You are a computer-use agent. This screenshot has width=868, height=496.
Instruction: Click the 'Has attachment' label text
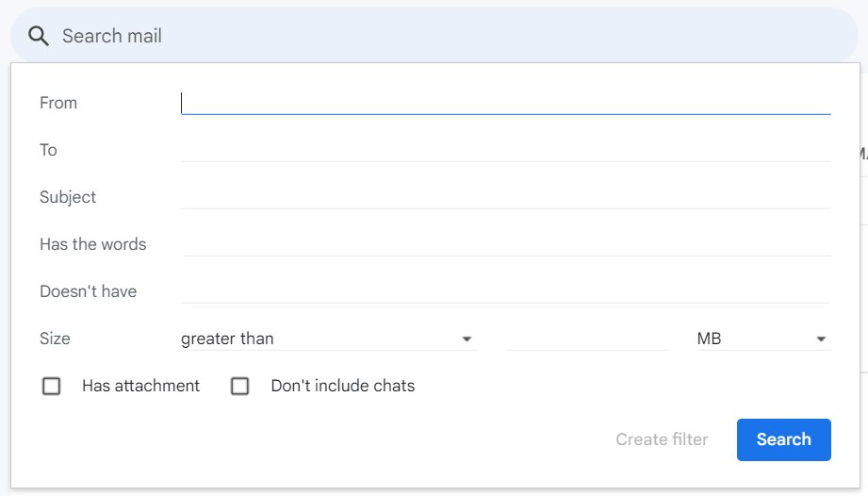pyautogui.click(x=140, y=386)
